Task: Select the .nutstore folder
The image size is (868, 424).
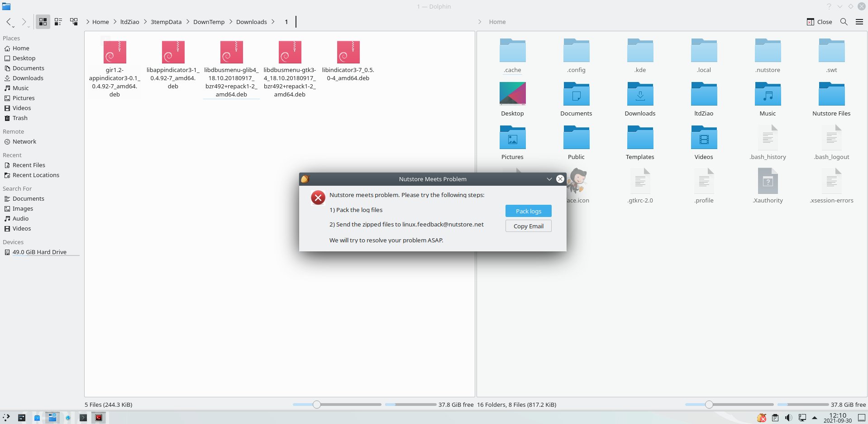Action: pos(768,56)
